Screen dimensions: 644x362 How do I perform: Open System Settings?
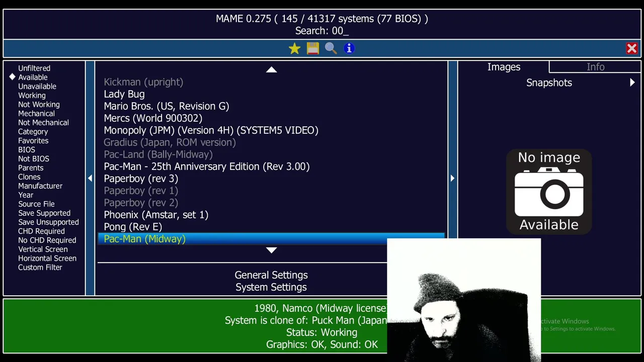click(271, 287)
